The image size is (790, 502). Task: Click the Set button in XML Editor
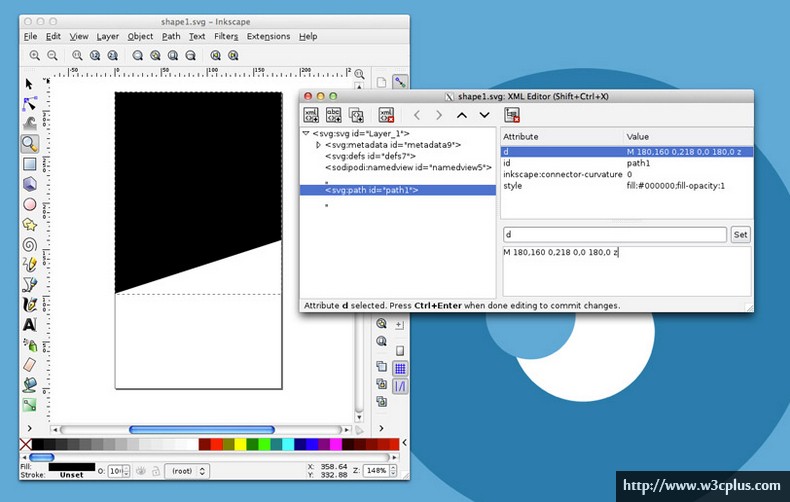pyautogui.click(x=740, y=234)
